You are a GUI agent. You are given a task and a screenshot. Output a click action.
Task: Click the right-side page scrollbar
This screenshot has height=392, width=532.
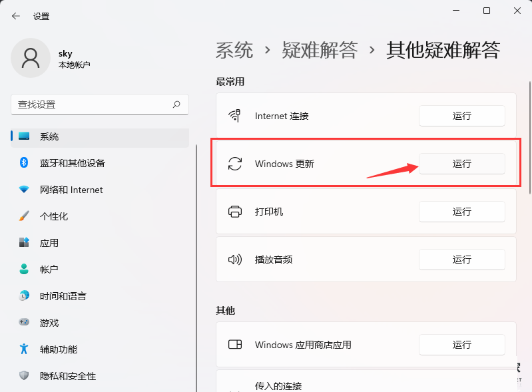(x=530, y=138)
